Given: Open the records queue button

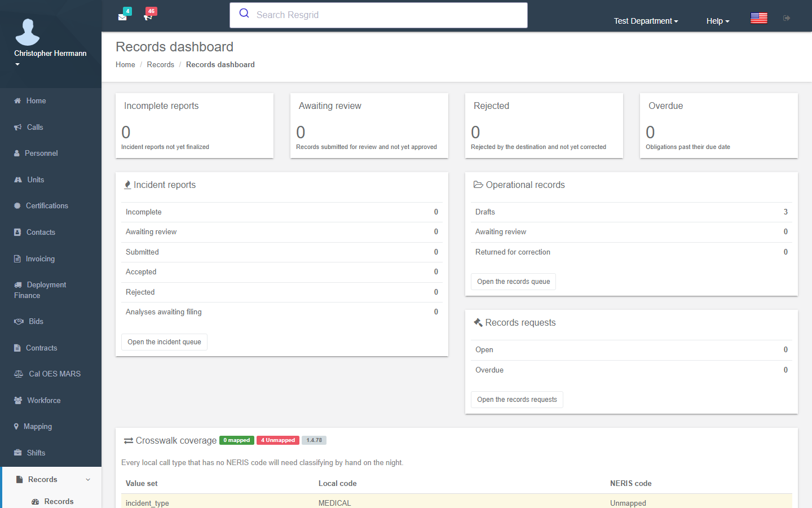Looking at the screenshot, I should click(x=513, y=282).
